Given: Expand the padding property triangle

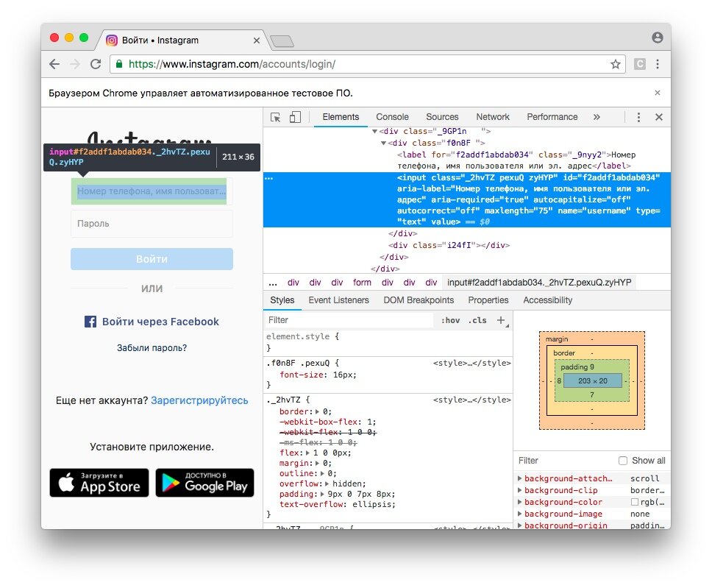Looking at the screenshot, I should (322, 494).
